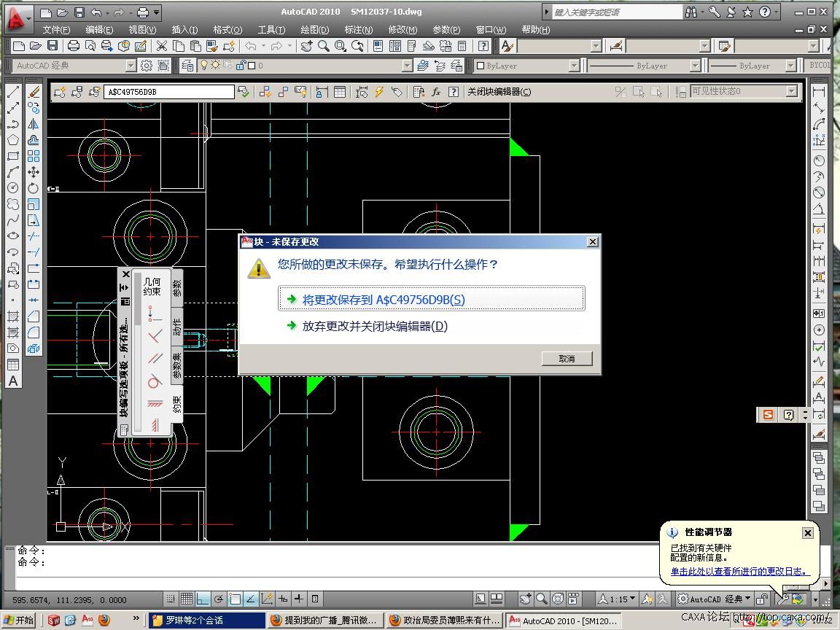Image resolution: width=840 pixels, height=630 pixels.
Task: Click the Polygon draw tool
Action: pyautogui.click(x=13, y=140)
